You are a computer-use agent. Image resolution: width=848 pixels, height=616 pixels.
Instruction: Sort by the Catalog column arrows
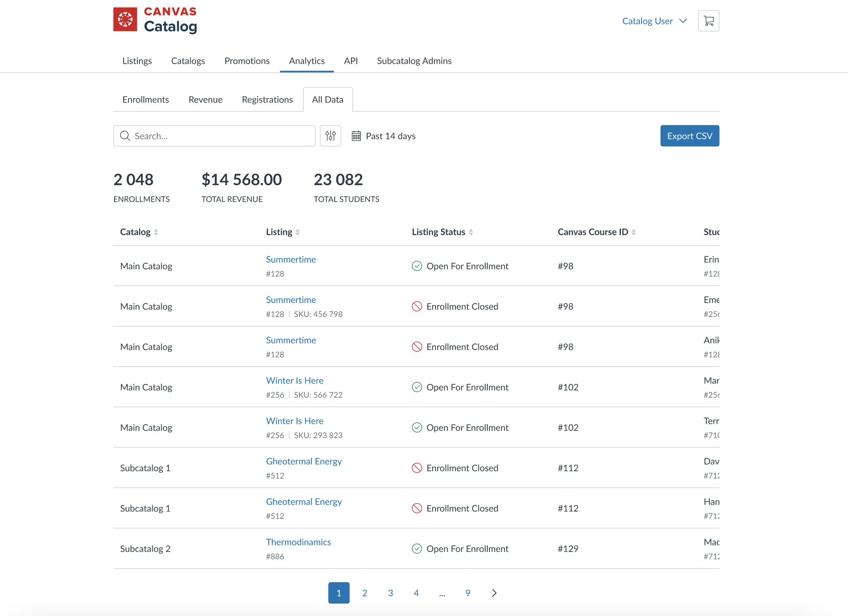[156, 232]
